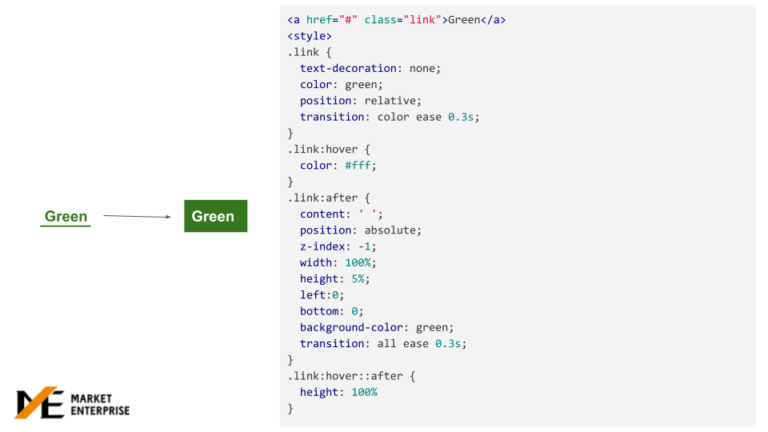Click the anchor tag line with class="link"
This screenshot has height=432, width=768.
coord(396,20)
